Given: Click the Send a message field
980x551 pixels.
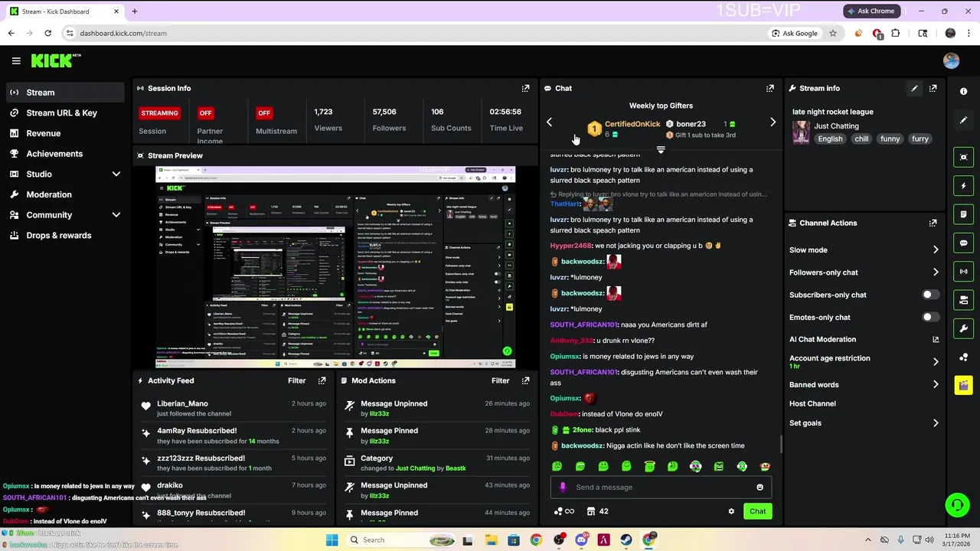Looking at the screenshot, I should pyautogui.click(x=662, y=487).
